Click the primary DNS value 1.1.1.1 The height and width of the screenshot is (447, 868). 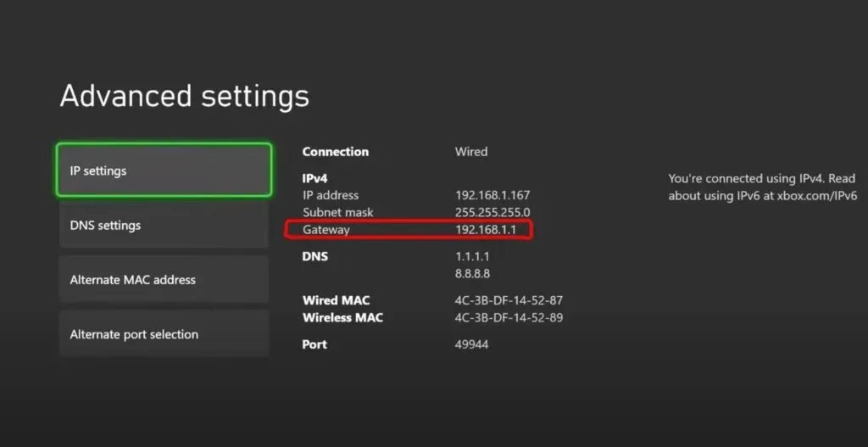click(x=472, y=256)
